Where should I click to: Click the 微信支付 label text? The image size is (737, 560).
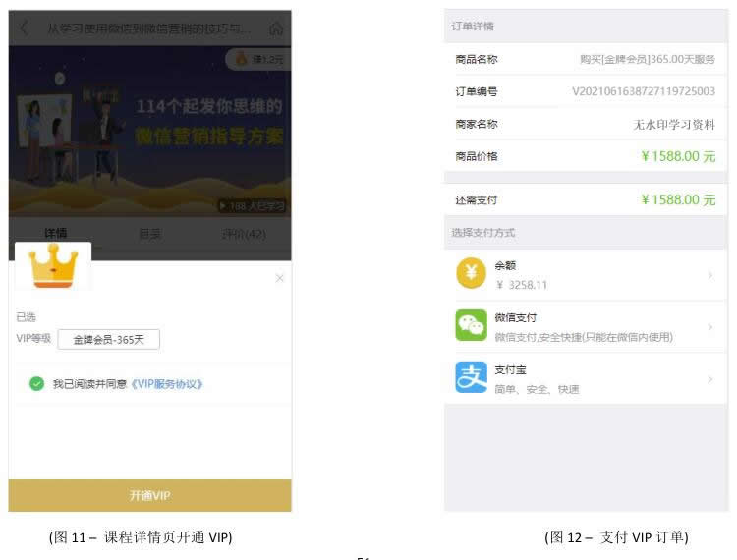[515, 317]
